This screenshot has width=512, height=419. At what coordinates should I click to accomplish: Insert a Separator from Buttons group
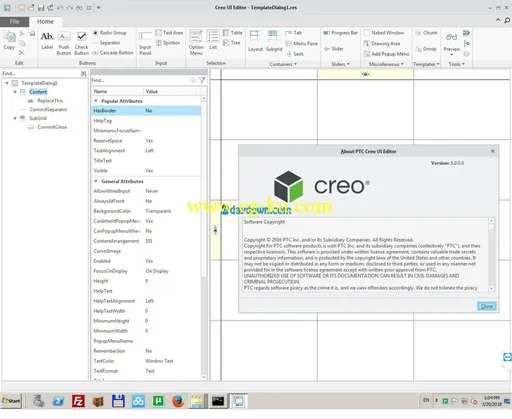(106, 43)
